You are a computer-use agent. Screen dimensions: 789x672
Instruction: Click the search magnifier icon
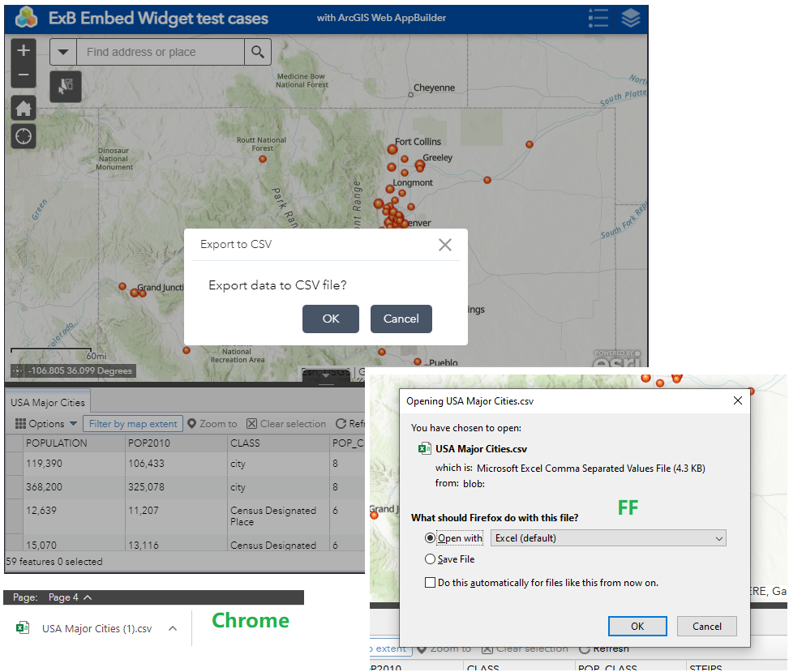(x=258, y=52)
